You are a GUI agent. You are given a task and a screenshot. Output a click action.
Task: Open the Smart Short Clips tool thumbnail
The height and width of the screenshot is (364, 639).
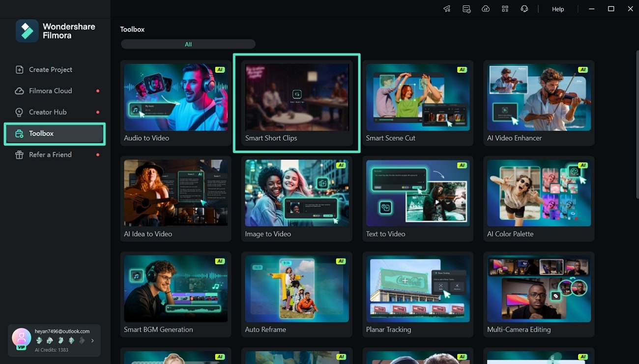pyautogui.click(x=297, y=97)
